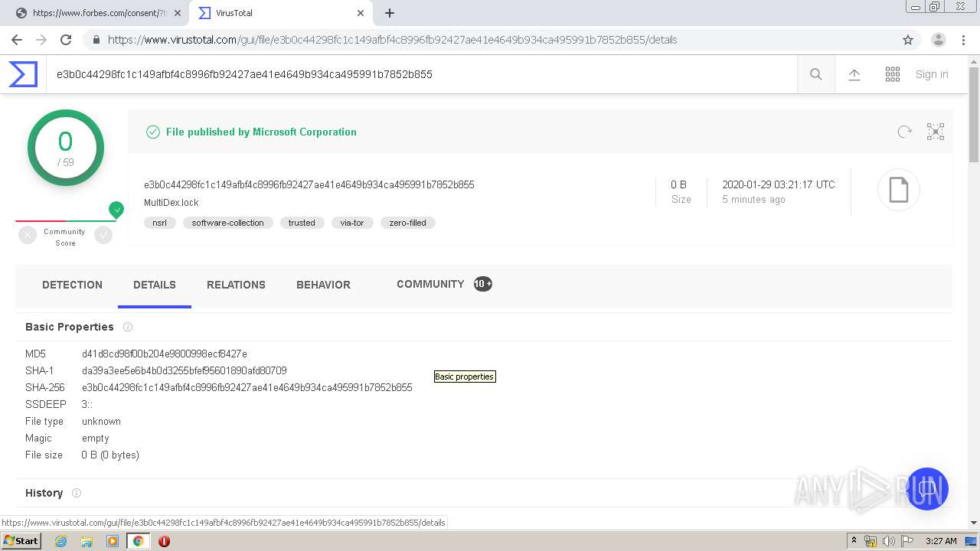Viewport: 980px width, 551px height.
Task: Click History info icon
Action: [77, 493]
